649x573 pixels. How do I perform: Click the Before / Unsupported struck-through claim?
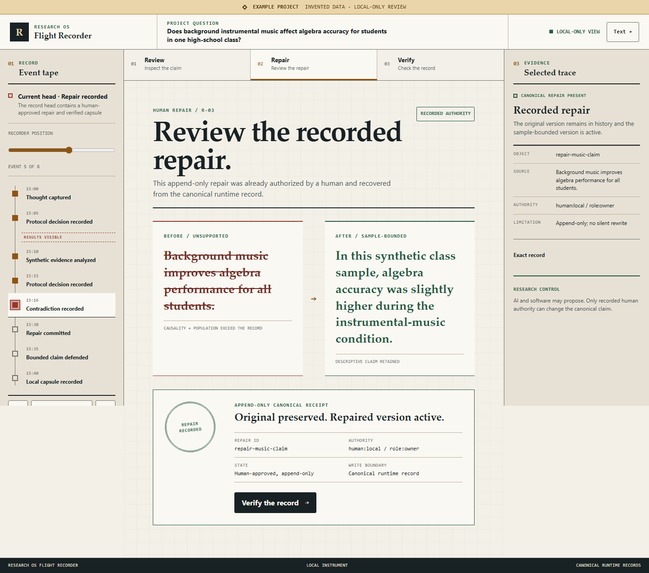[x=217, y=281]
